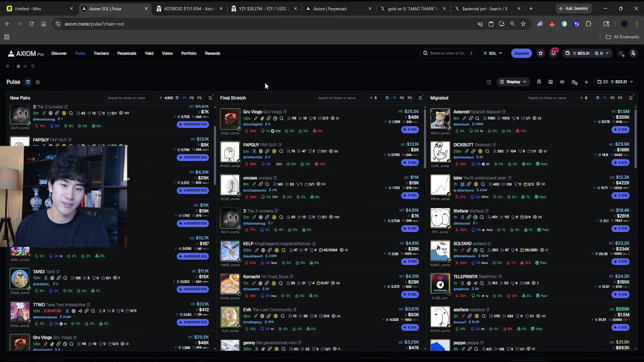The height and width of the screenshot is (362, 644).
Task: Quick buy 5 SOL of Asteroid
Action: tap(620, 130)
